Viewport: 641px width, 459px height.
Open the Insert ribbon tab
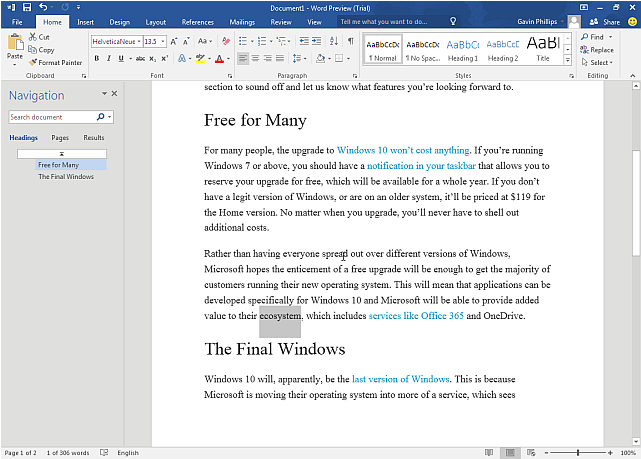pos(86,21)
